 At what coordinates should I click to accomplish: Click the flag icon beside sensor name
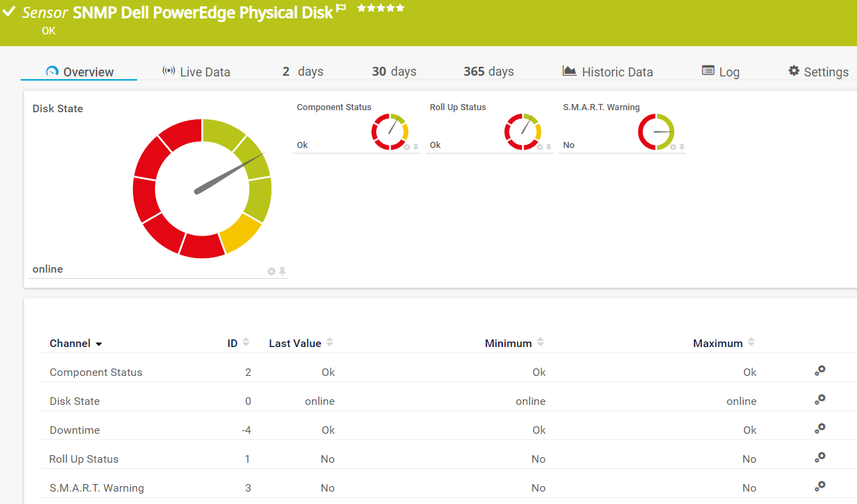pyautogui.click(x=341, y=9)
